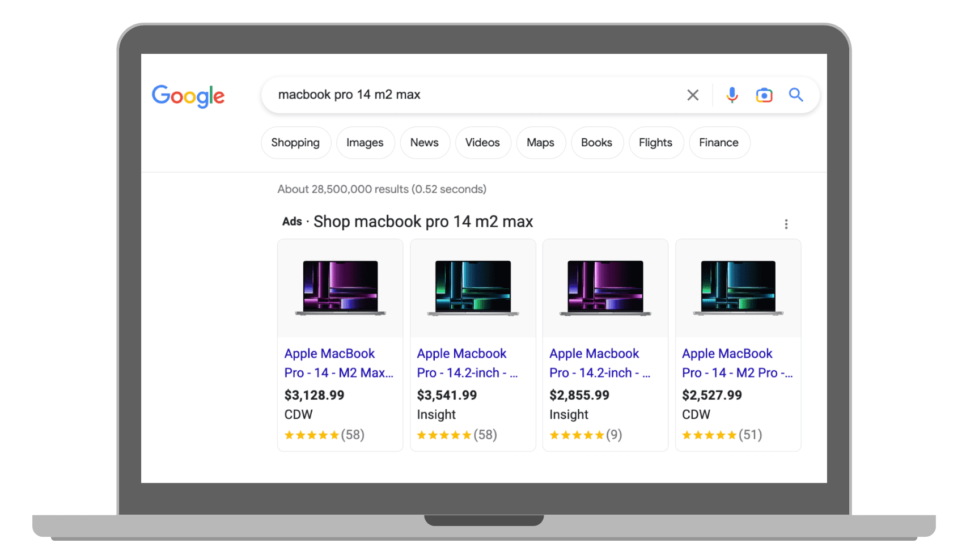
Task: Open Google Lens image search
Action: 764,95
